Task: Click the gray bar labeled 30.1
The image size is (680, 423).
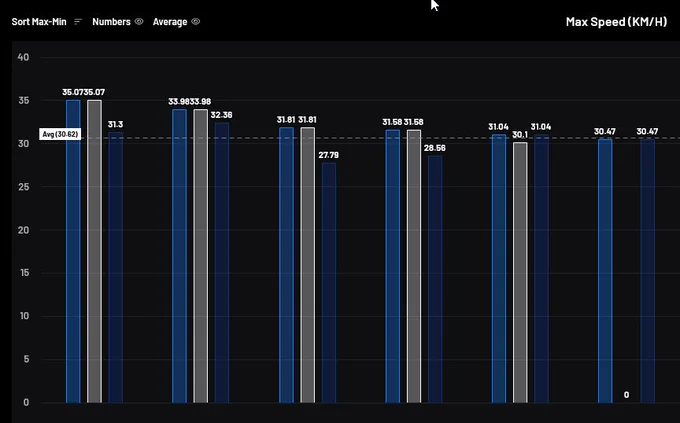Action: [x=520, y=272]
